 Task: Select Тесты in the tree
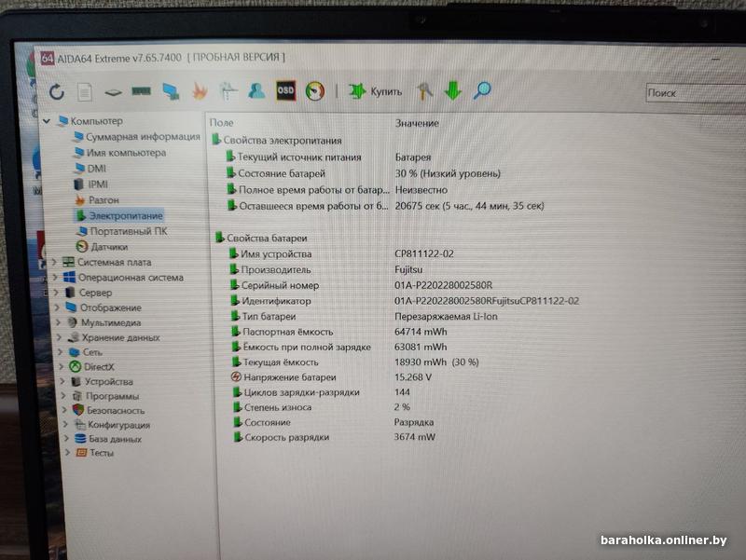[x=95, y=453]
